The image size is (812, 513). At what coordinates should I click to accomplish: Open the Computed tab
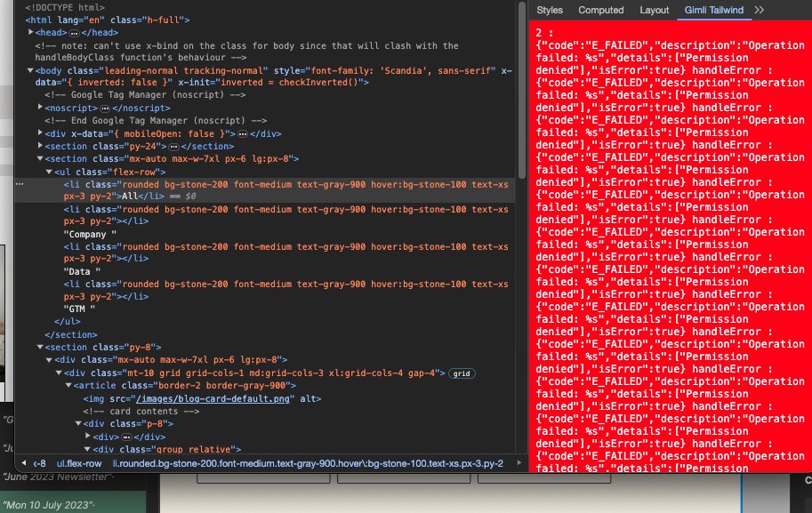(x=600, y=10)
